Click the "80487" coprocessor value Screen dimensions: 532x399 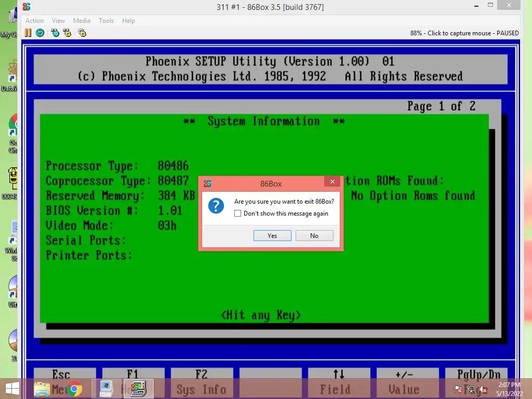click(x=173, y=181)
